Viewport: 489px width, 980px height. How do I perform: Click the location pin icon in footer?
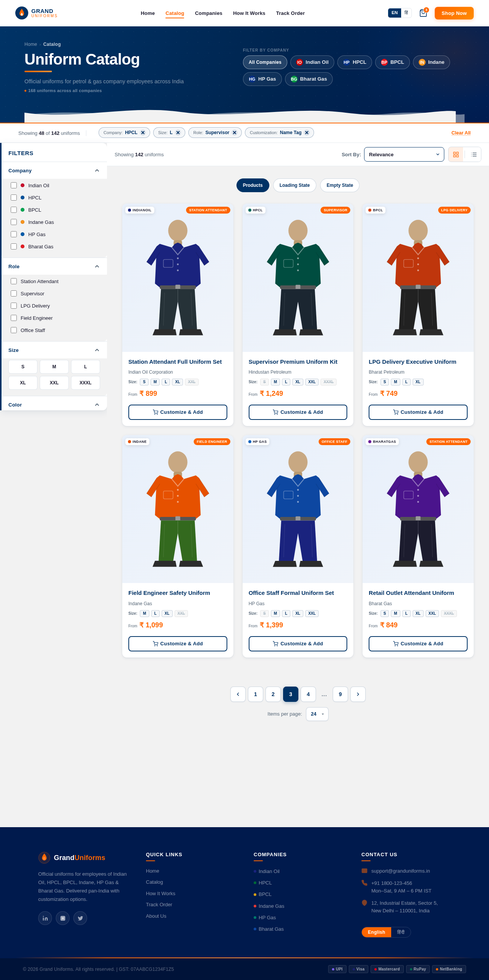pyautogui.click(x=364, y=903)
